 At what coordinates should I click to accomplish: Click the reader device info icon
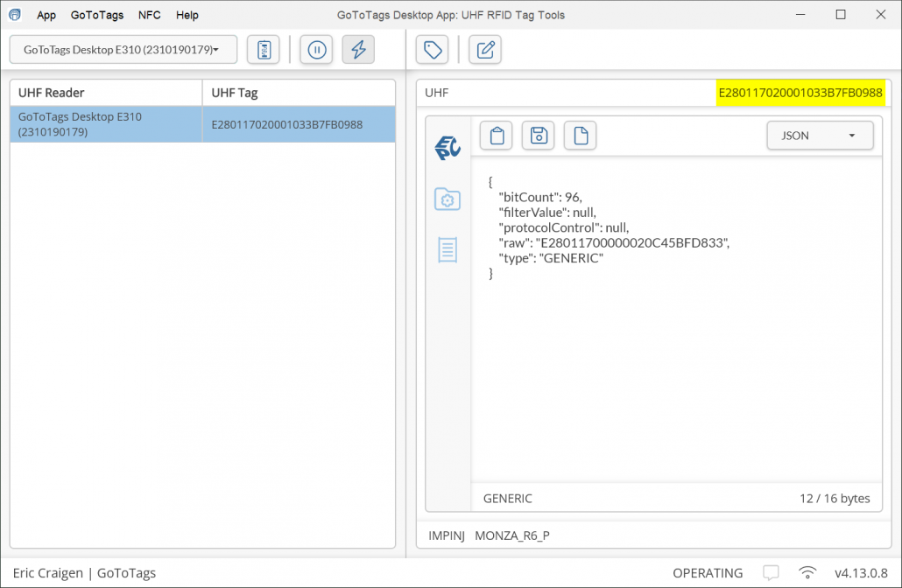(264, 50)
